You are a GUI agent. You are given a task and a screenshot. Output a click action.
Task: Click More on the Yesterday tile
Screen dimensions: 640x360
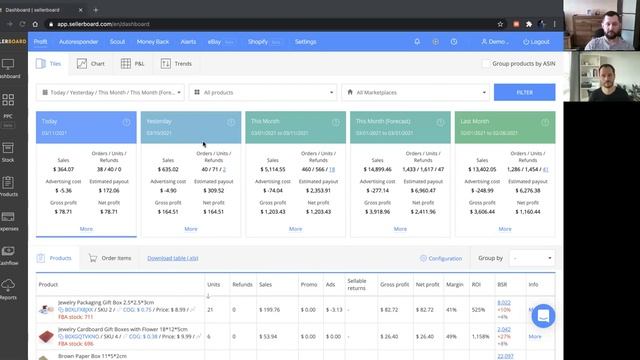point(191,229)
